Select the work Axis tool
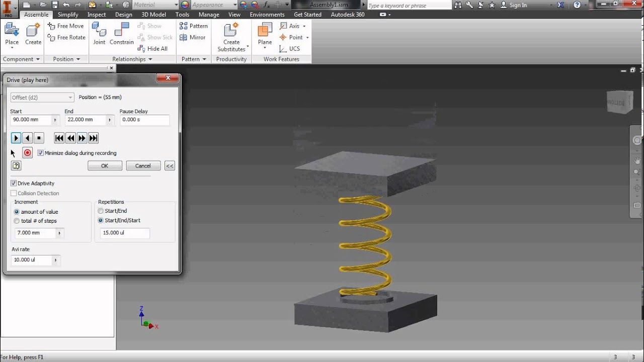The width and height of the screenshot is (644, 362). [x=290, y=26]
